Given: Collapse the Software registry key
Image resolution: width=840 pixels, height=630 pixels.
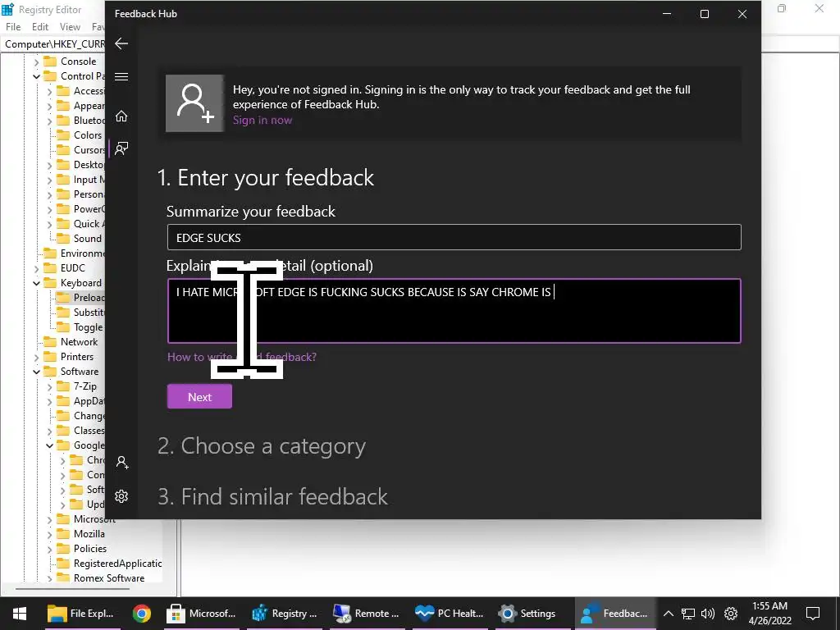Looking at the screenshot, I should pos(36,372).
